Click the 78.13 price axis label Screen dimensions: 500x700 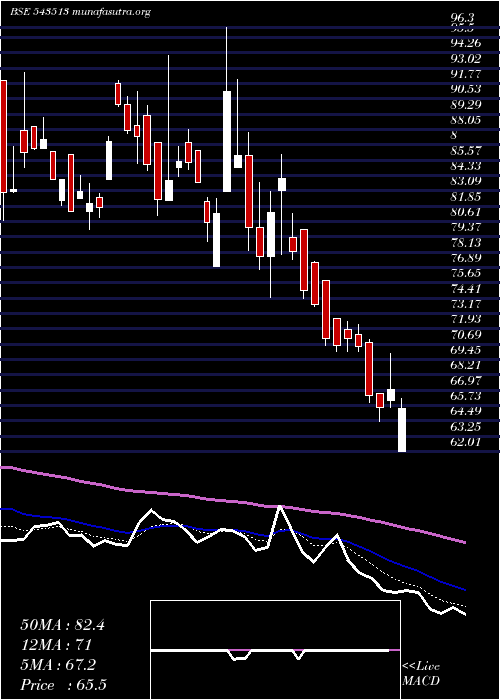(x=467, y=242)
